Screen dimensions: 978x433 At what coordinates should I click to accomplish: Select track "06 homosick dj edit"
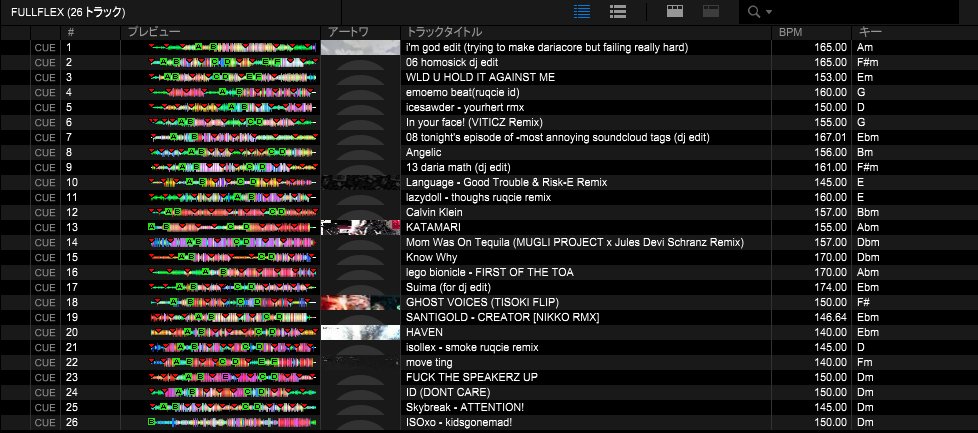tap(452, 62)
